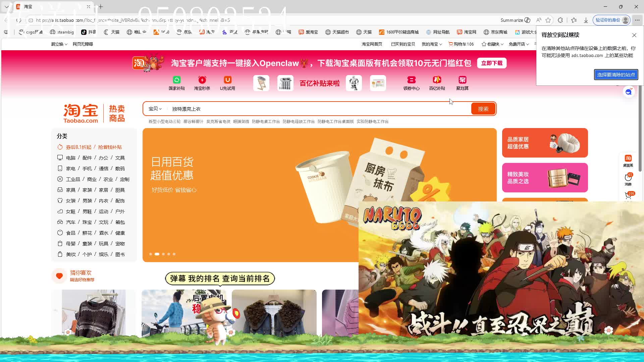Select the second carousel indicator dot
Image resolution: width=644 pixels, height=362 pixels.
pos(157,254)
